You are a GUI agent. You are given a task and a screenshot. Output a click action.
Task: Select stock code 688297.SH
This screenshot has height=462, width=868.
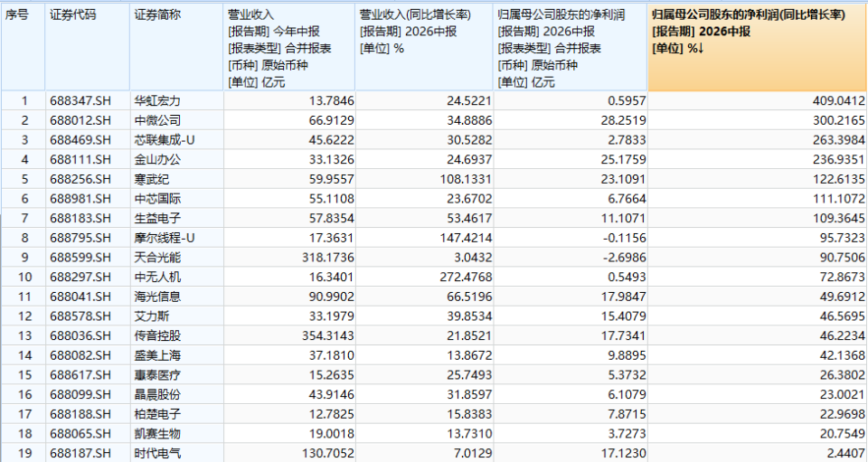(80, 278)
